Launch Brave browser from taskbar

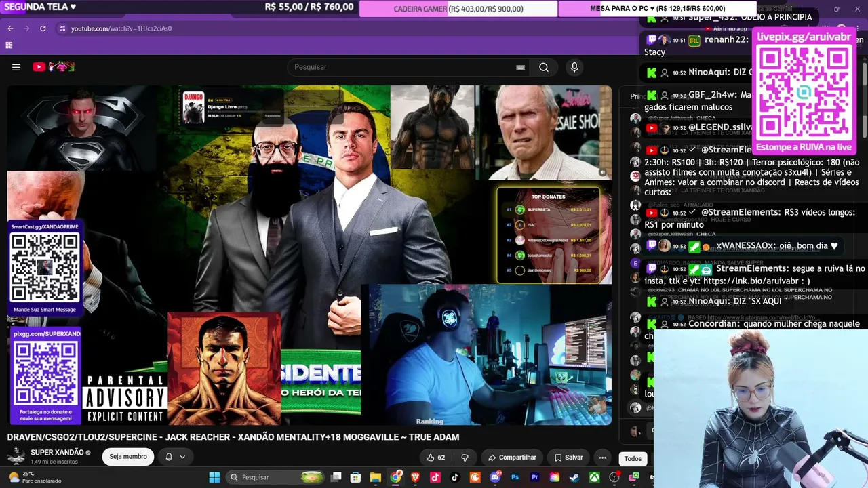pyautogui.click(x=415, y=477)
